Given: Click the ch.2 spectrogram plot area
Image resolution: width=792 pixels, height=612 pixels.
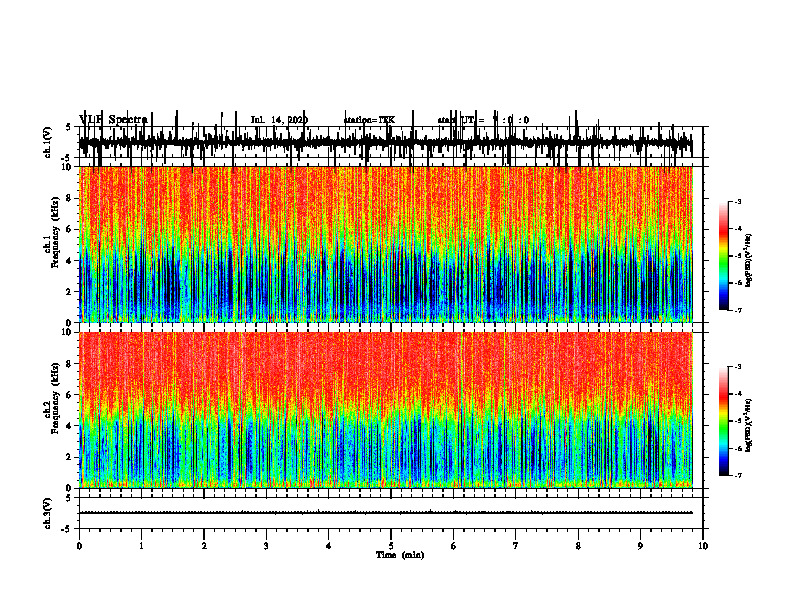Looking at the screenshot, I should tap(385, 410).
